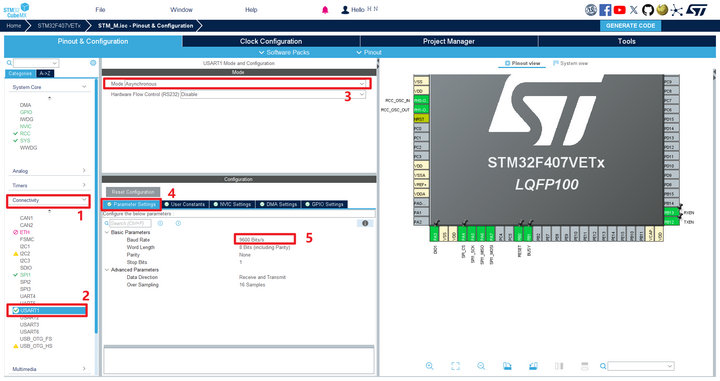Open the Mode Asynchronous dropdown
Viewport: 720px width, 381px height.
245,84
